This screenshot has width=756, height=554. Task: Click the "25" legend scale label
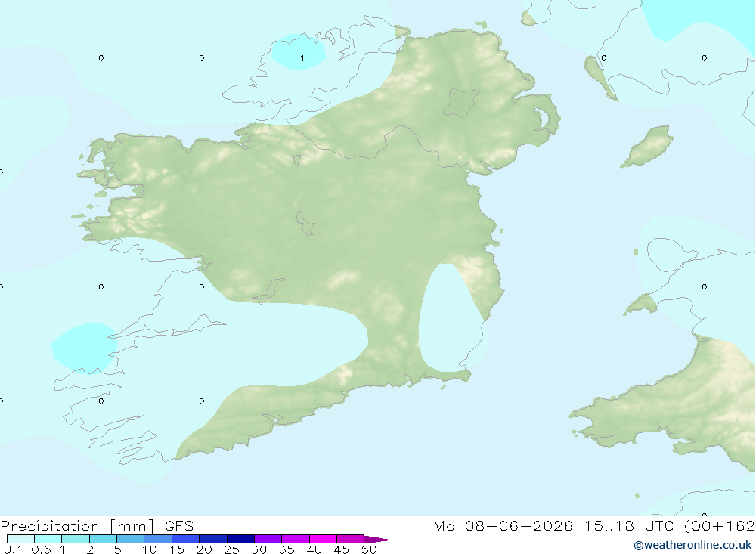[x=231, y=549]
